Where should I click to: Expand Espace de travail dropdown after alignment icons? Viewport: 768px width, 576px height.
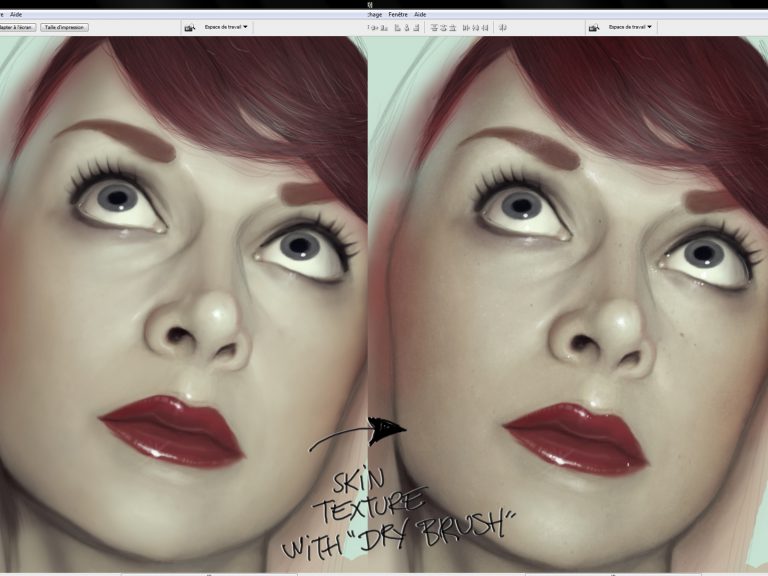632,27
